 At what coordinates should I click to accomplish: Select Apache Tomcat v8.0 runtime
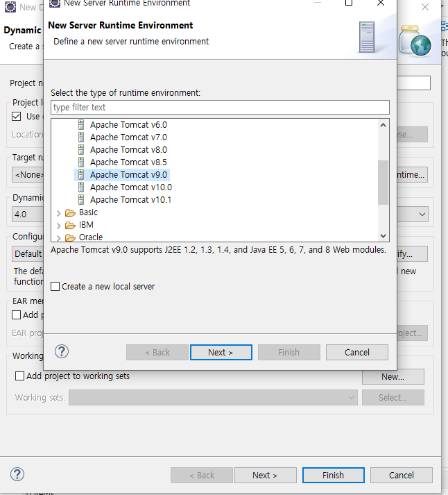(x=128, y=150)
